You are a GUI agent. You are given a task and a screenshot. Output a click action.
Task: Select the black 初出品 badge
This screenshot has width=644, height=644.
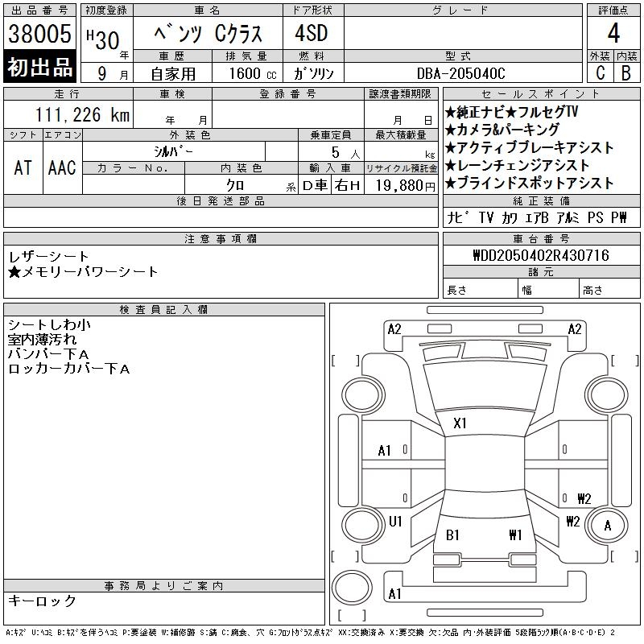click(39, 67)
